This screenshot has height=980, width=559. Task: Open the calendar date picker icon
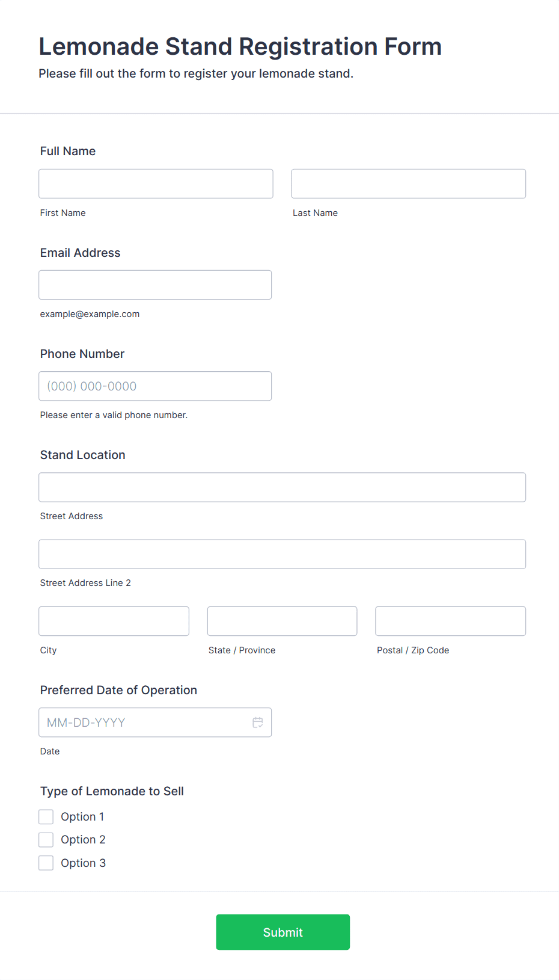pyautogui.click(x=258, y=723)
